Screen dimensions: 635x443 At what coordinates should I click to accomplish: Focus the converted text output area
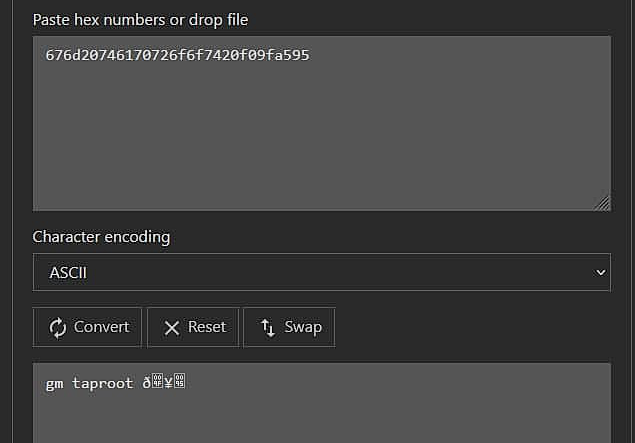(x=322, y=403)
